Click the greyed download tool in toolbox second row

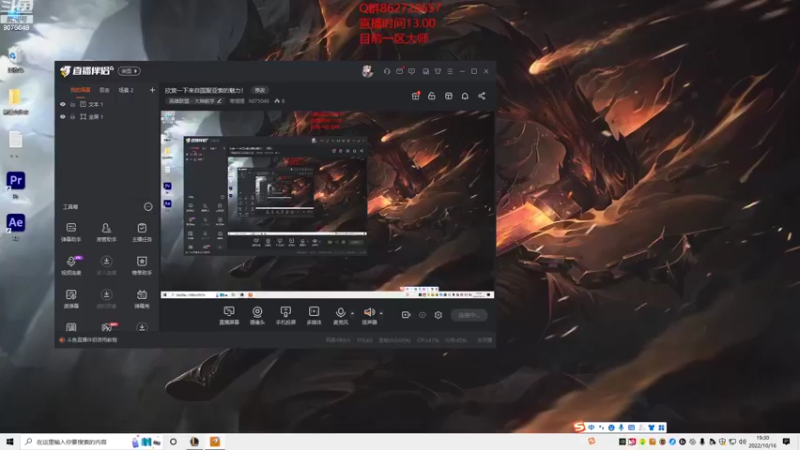[x=106, y=265]
